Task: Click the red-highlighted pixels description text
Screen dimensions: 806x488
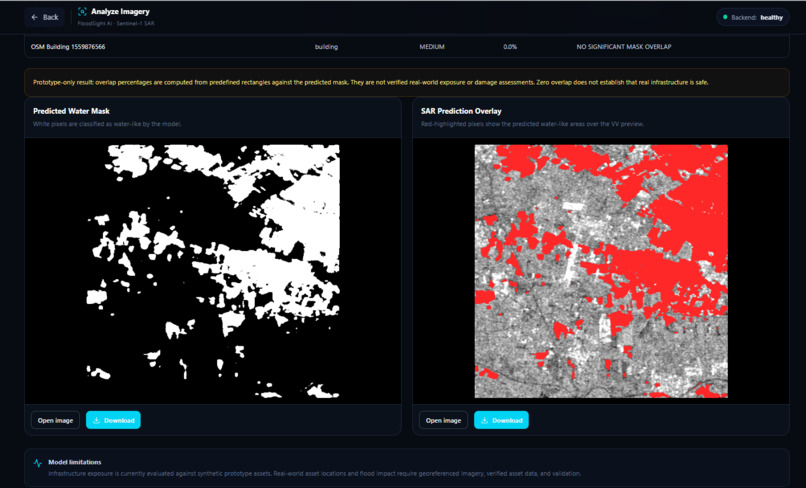Action: 532,124
